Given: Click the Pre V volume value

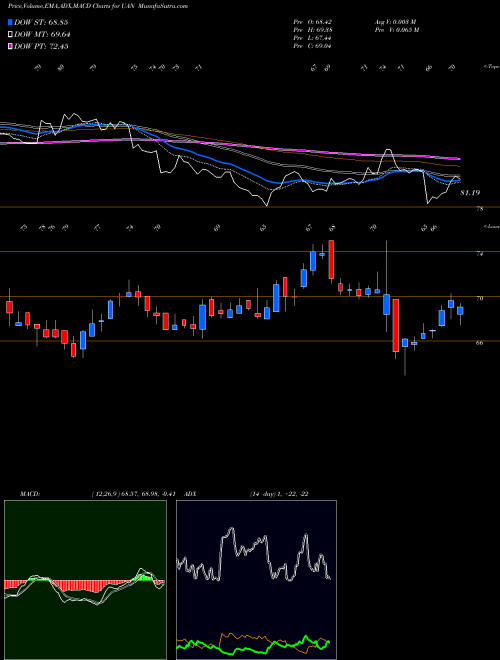Looking at the screenshot, I should 396,30.
